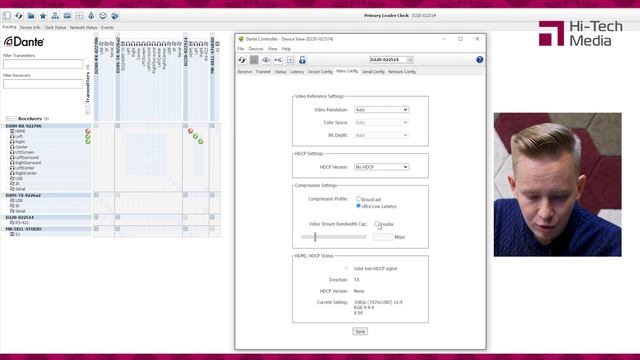The image size is (640, 360).
Task: Open the Color Space dropdown
Action: 381,122
